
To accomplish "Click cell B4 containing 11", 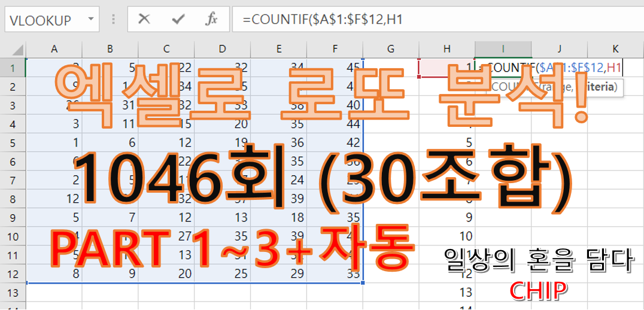I will pyautogui.click(x=110, y=124).
